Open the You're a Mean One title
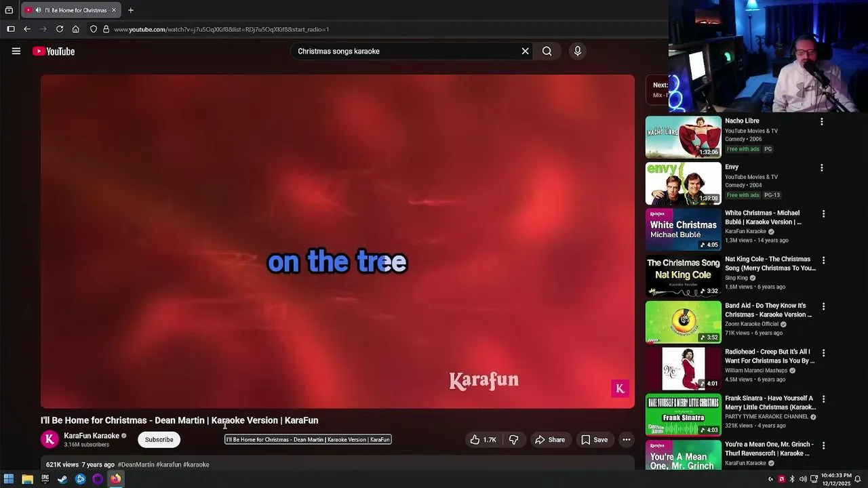The width and height of the screenshot is (868, 488). 768,449
